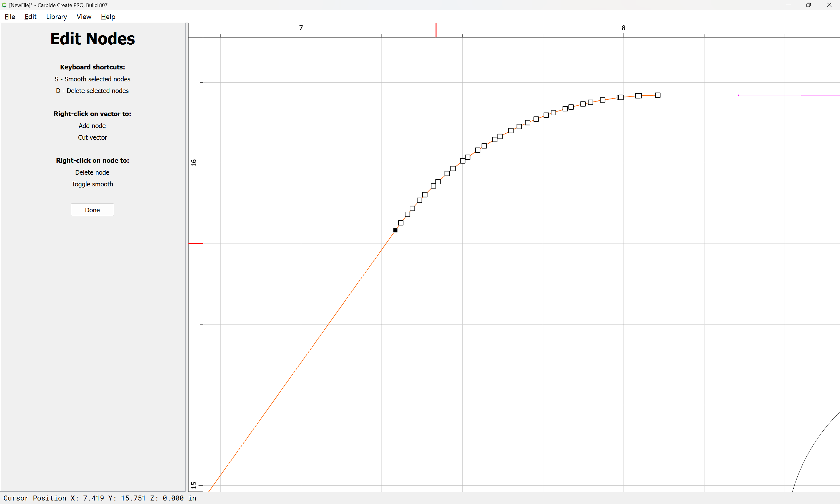The width and height of the screenshot is (840, 504).
Task: Open the Edit menu
Action: click(x=30, y=17)
